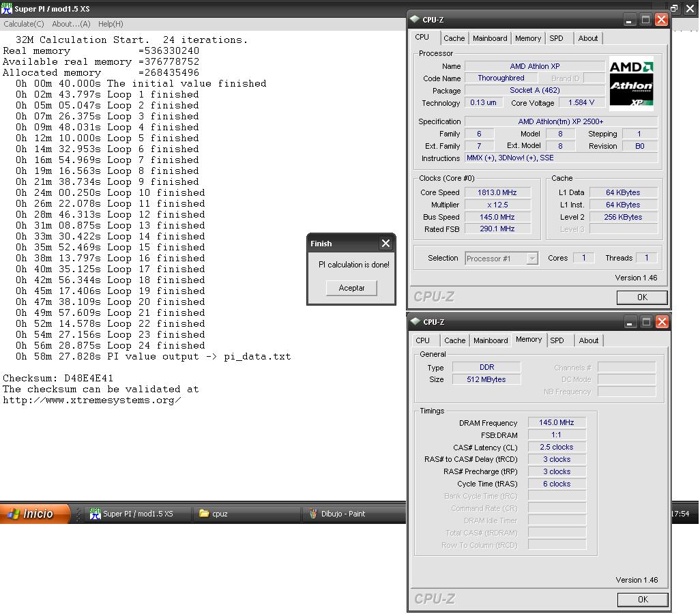Click the taskbar clock
This screenshot has width=700, height=614.
click(680, 514)
